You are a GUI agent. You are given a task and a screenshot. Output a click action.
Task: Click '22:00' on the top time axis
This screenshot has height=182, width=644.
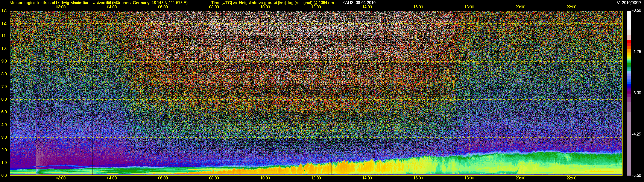(571, 7)
